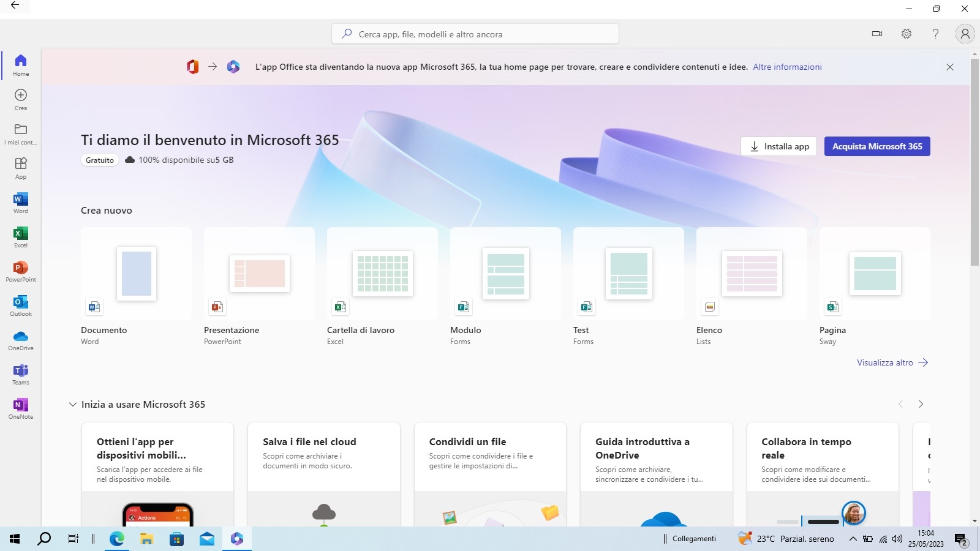Open 'Ottieni l'app per dispositivi mobili' card
Viewport: 980px width, 551px height.
click(x=157, y=474)
